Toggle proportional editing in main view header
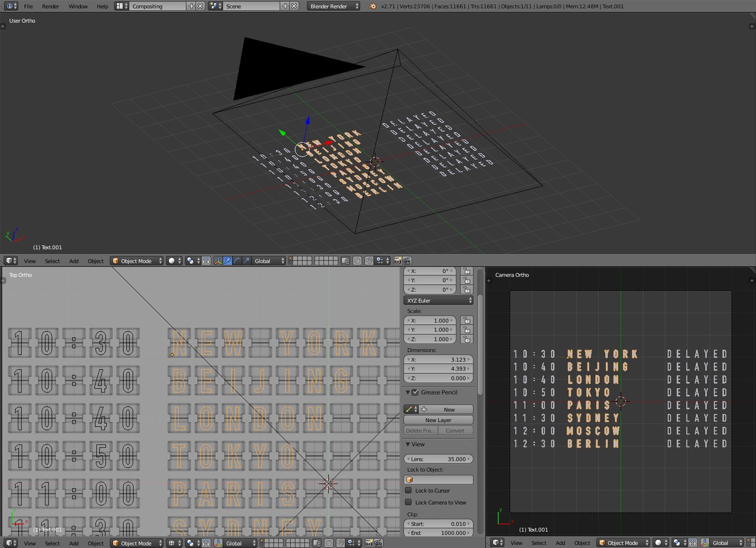 coord(358,261)
